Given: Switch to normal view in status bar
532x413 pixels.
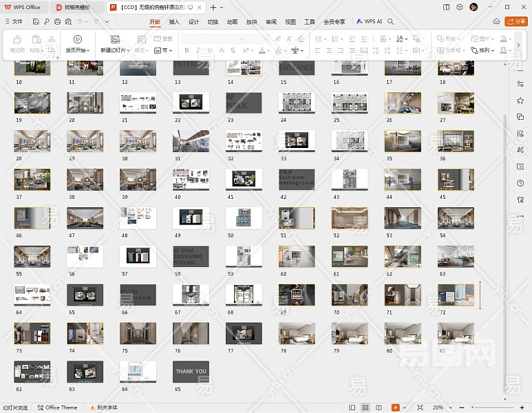Looking at the screenshot, I should (x=351, y=407).
